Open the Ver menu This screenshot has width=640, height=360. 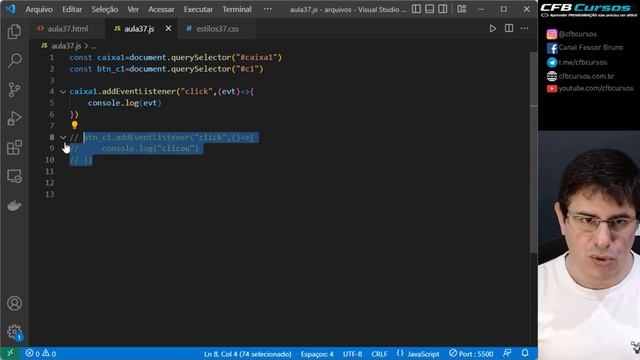tap(133, 9)
